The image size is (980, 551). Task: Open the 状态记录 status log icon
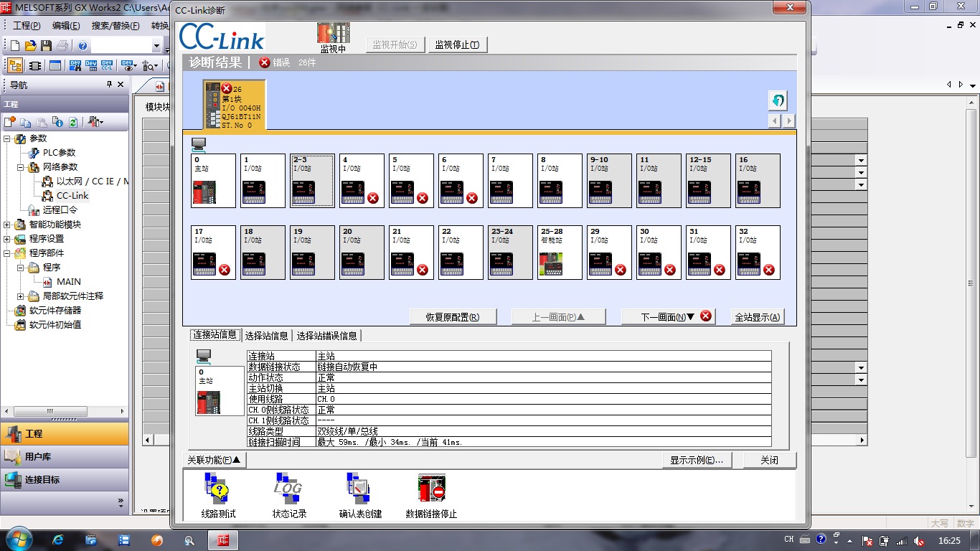288,489
